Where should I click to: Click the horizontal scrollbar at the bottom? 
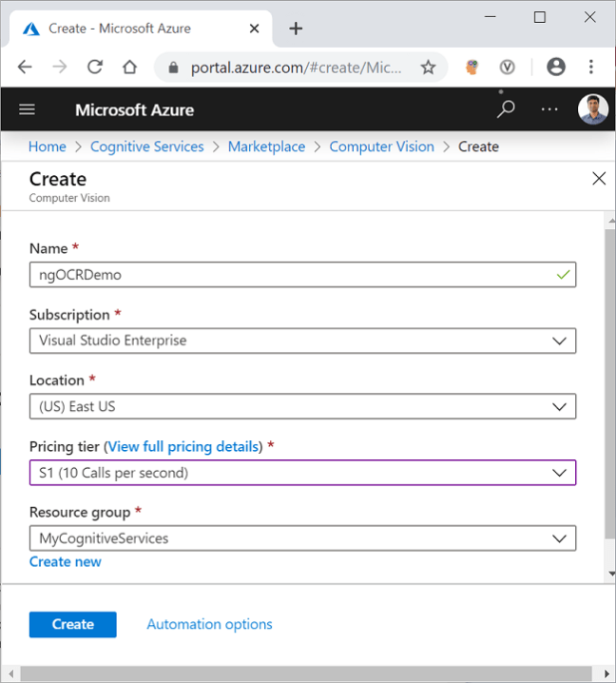coord(305,673)
